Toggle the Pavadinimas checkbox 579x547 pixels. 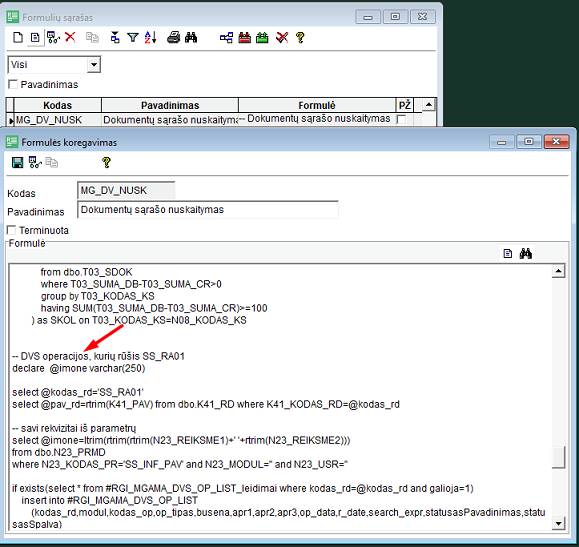coord(13,84)
